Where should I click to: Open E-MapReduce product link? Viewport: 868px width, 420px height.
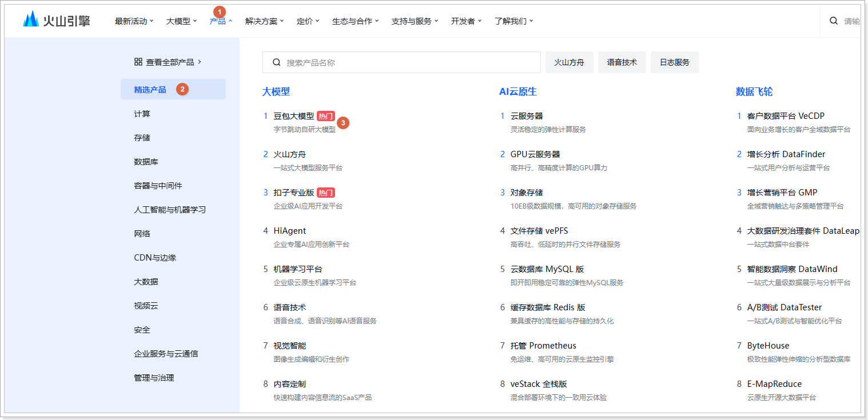click(x=775, y=384)
